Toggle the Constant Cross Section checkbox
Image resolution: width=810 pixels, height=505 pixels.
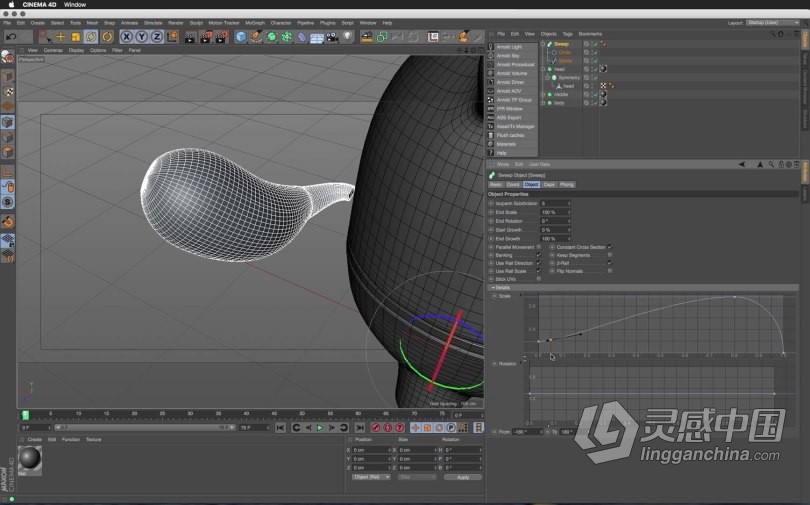click(610, 247)
